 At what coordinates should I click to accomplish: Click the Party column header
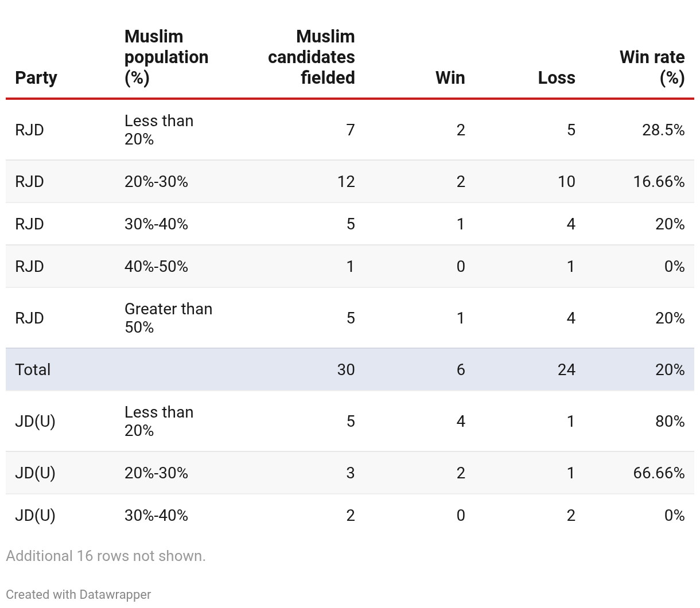pyautogui.click(x=36, y=77)
